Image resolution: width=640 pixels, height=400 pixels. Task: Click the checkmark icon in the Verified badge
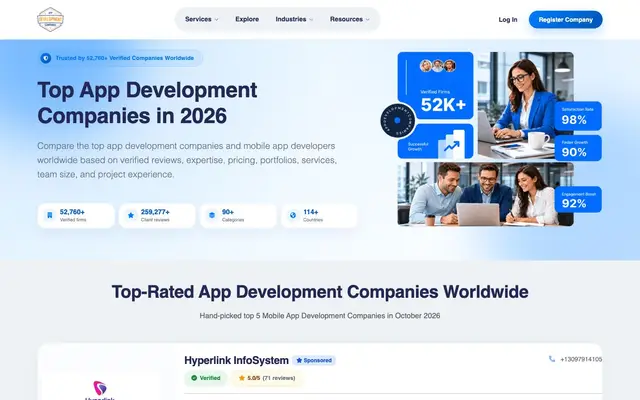click(194, 378)
